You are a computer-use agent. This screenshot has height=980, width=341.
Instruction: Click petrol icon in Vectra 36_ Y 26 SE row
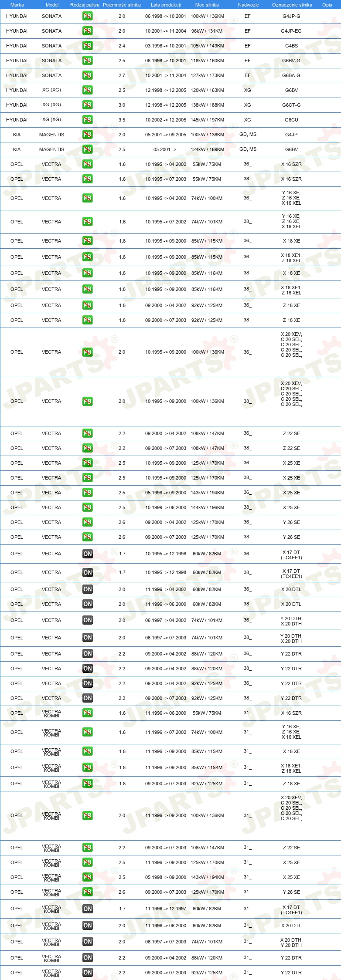tap(87, 522)
